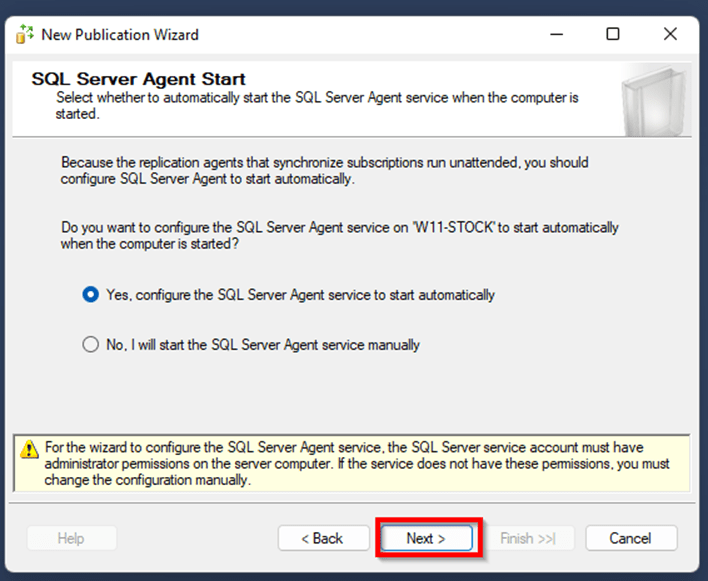Click the replication agents explanation paragraph
The width and height of the screenshot is (708, 581).
coord(325,171)
